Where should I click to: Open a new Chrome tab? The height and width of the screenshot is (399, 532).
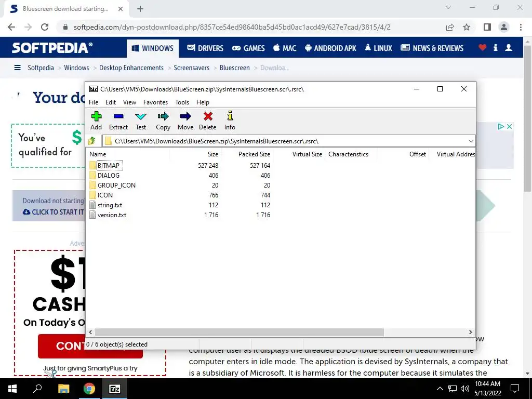pyautogui.click(x=140, y=9)
